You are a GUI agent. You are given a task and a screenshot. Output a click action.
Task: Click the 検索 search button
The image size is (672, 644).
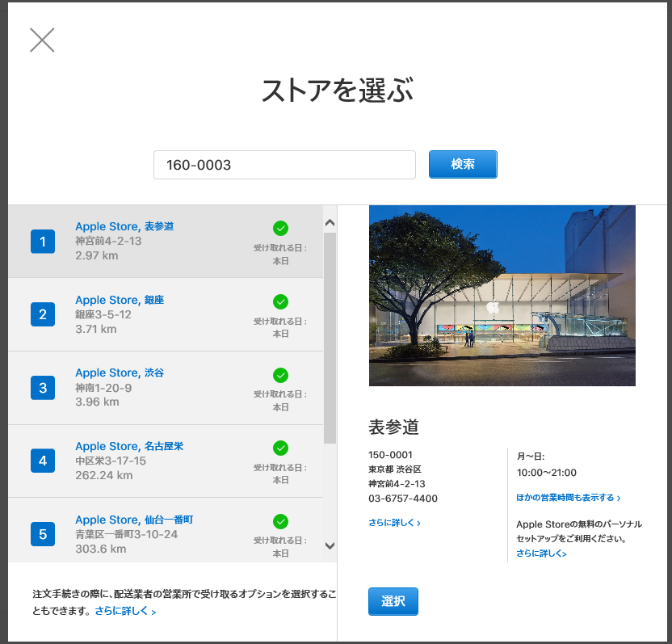(463, 164)
